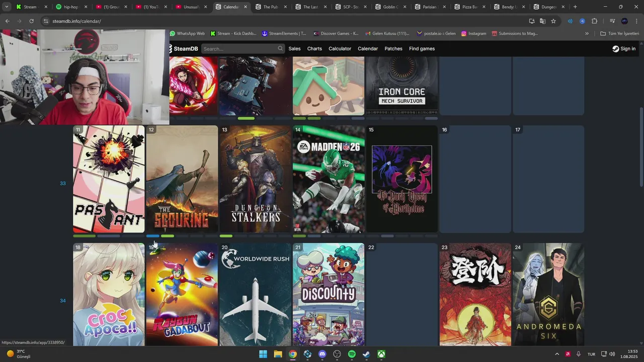Open the Calendar menu item

(368, 49)
